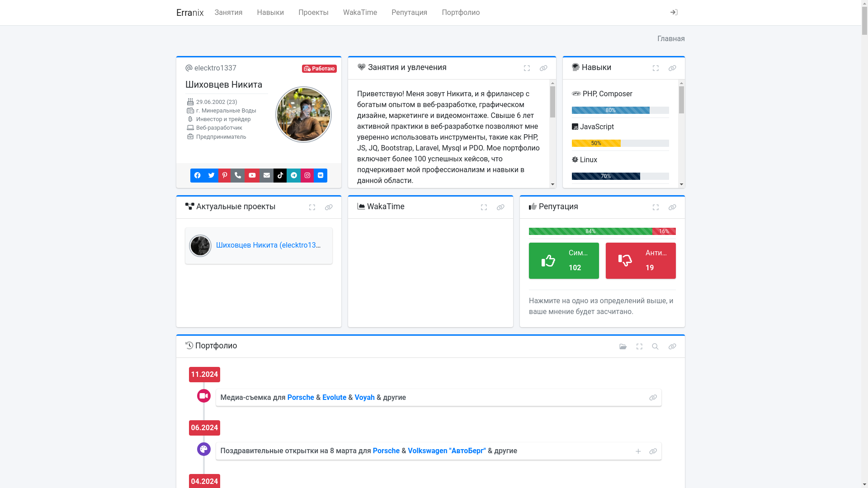Maximize the Навыки card
This screenshot has height=488, width=868.
[x=656, y=68]
